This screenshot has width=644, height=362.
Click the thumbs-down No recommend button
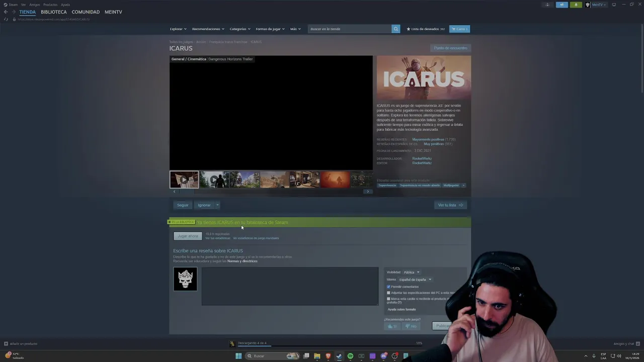click(411, 326)
